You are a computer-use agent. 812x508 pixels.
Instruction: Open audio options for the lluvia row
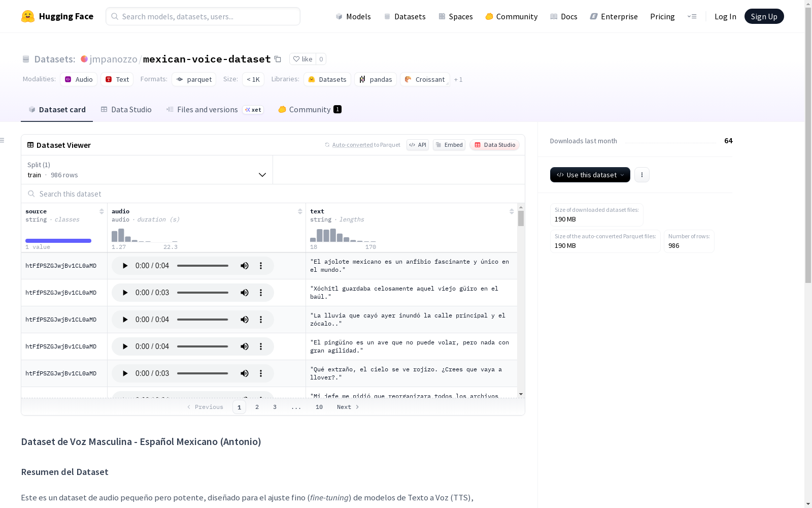[261, 320]
